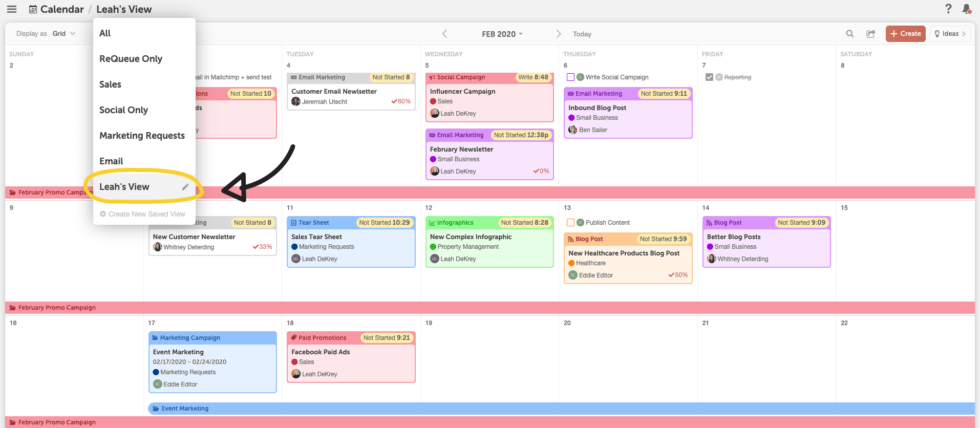Select Social Only view
The width and height of the screenshot is (980, 428).
pos(123,110)
